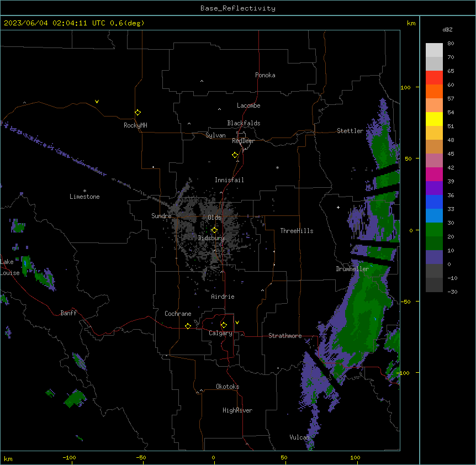The height and width of the screenshot is (465, 476).
Task: Click the white asterisk east of Innisfail
Action: (x=277, y=167)
